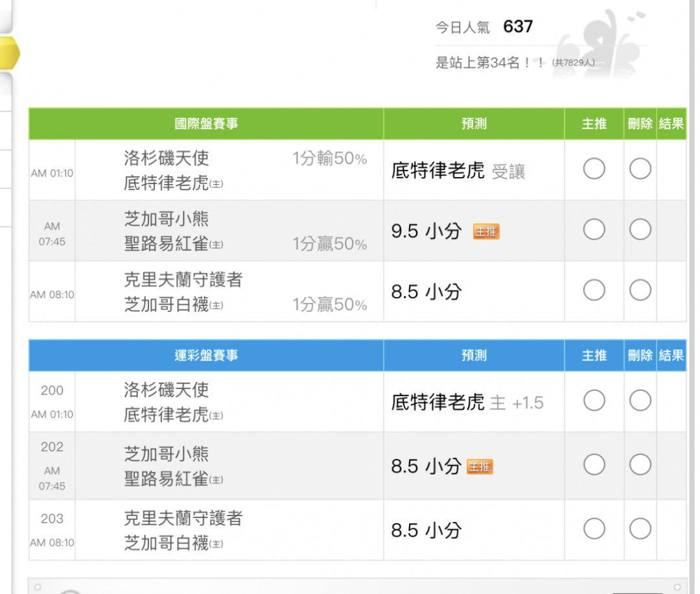Click the 今日人氣 637 counter
Viewport: 700px width, 594px height.
click(x=484, y=27)
